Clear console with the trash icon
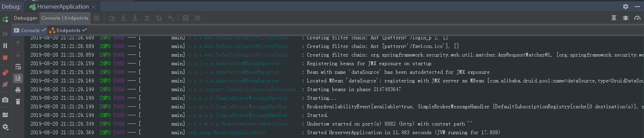 (18, 101)
